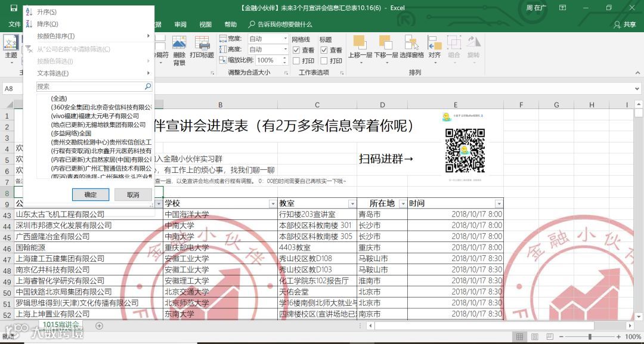Click the horizontal scrollbar left arrow
The height and width of the screenshot is (344, 644).
[371, 326]
